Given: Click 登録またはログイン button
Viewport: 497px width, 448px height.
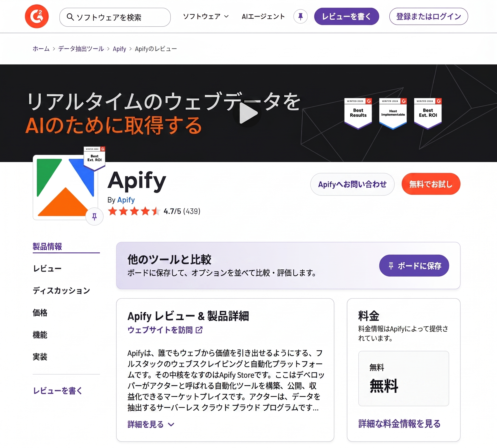Looking at the screenshot, I should tap(428, 17).
